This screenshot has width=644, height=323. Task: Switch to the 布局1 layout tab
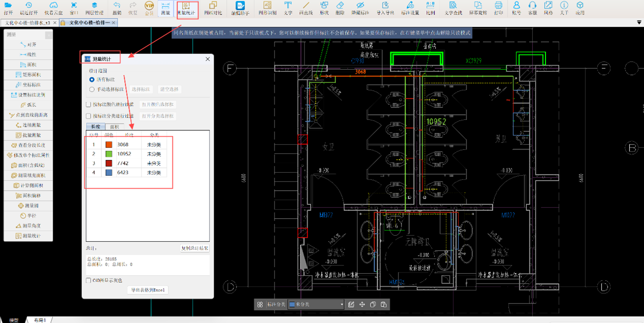click(x=40, y=320)
